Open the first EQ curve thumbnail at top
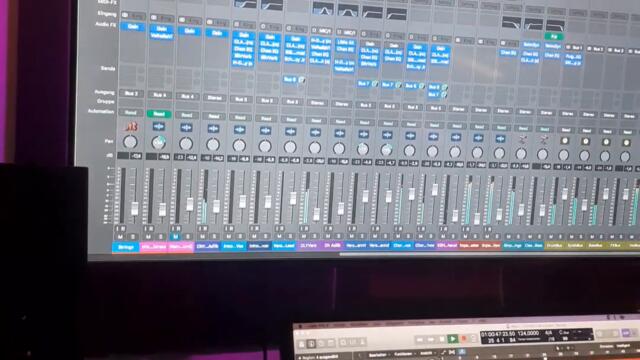This screenshot has width=640, height=360. (x=245, y=4)
